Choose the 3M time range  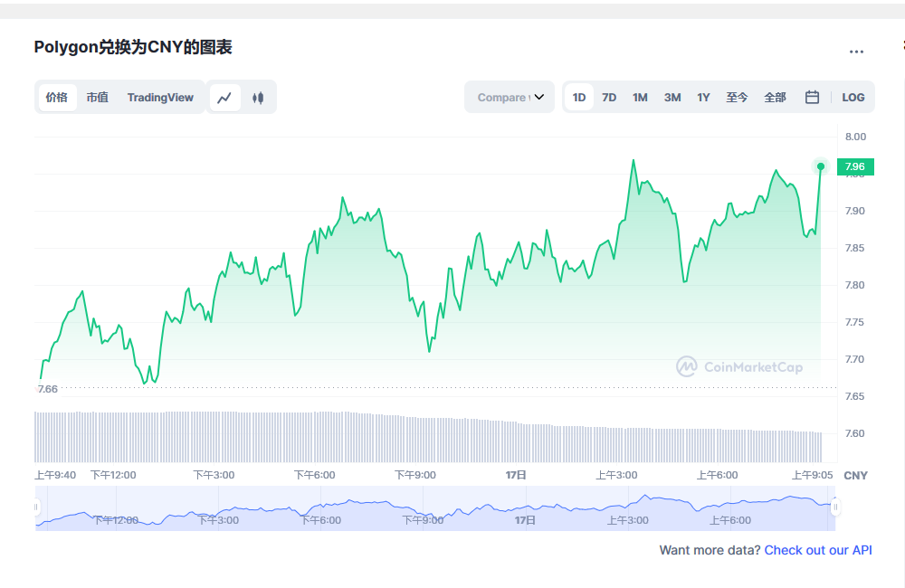[672, 98]
